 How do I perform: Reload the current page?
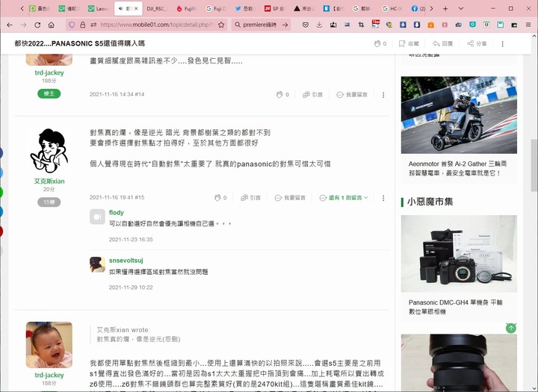37,25
